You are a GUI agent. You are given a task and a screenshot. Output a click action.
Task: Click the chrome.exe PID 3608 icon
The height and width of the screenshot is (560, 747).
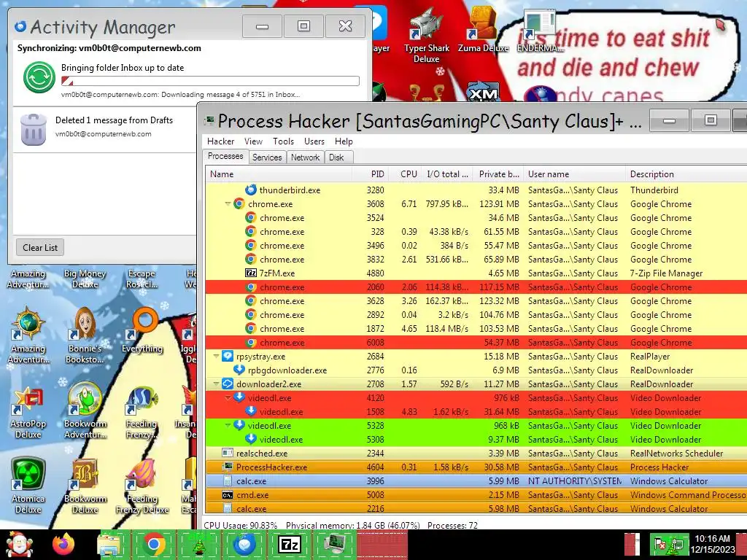point(239,204)
